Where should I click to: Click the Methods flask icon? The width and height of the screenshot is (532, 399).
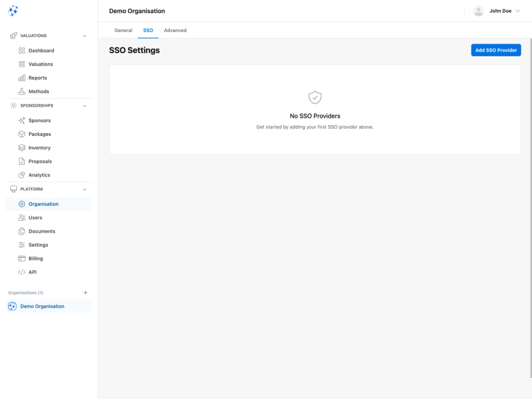[22, 92]
